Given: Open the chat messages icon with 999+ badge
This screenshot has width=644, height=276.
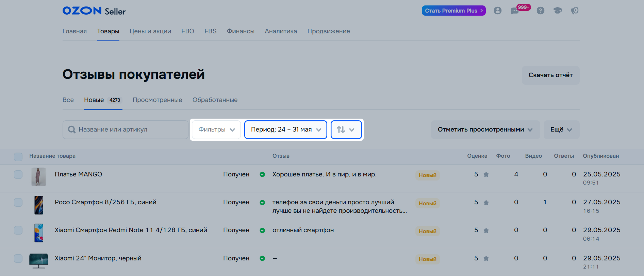Looking at the screenshot, I should click(x=515, y=11).
